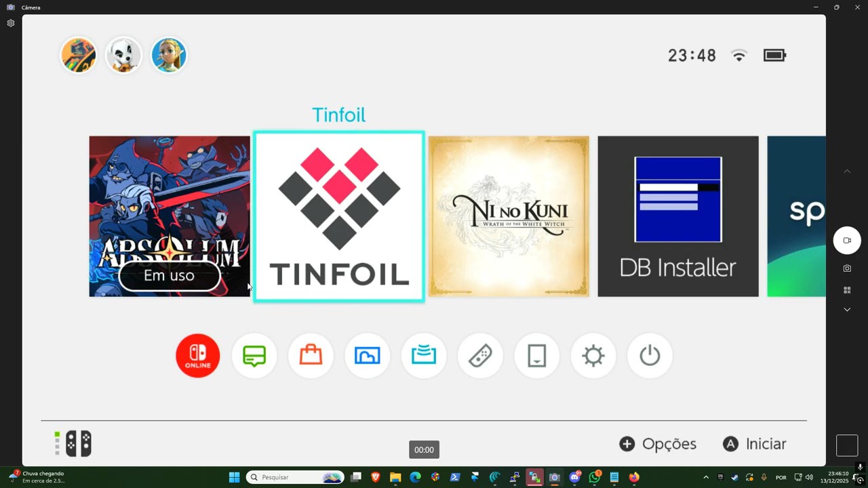The height and width of the screenshot is (488, 868).
Task: Open the POR language switcher
Action: tap(781, 477)
